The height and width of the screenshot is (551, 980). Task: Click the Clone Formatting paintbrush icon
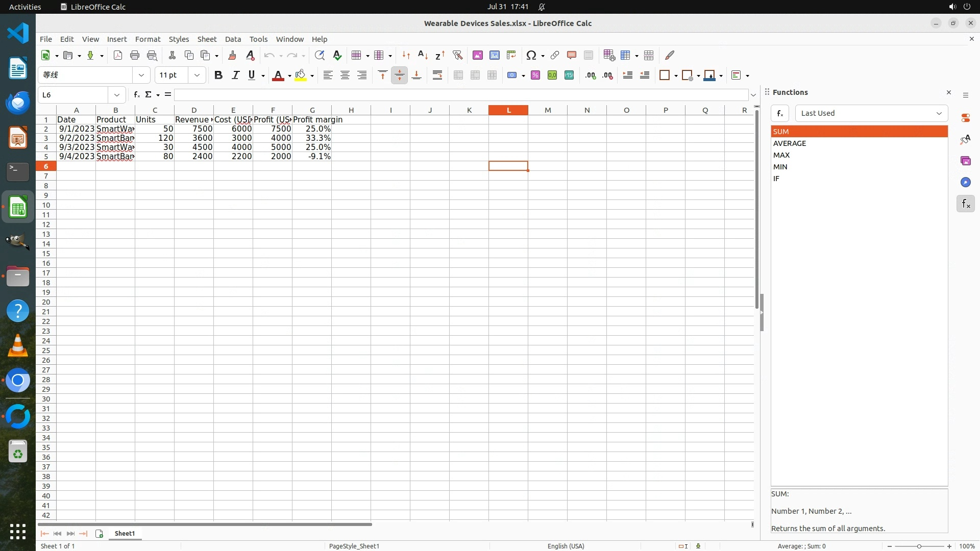[232, 55]
